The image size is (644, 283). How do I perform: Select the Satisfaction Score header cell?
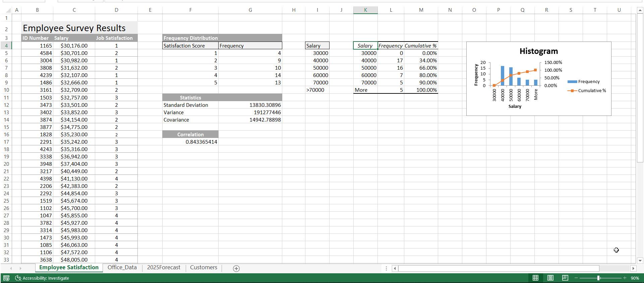point(190,46)
